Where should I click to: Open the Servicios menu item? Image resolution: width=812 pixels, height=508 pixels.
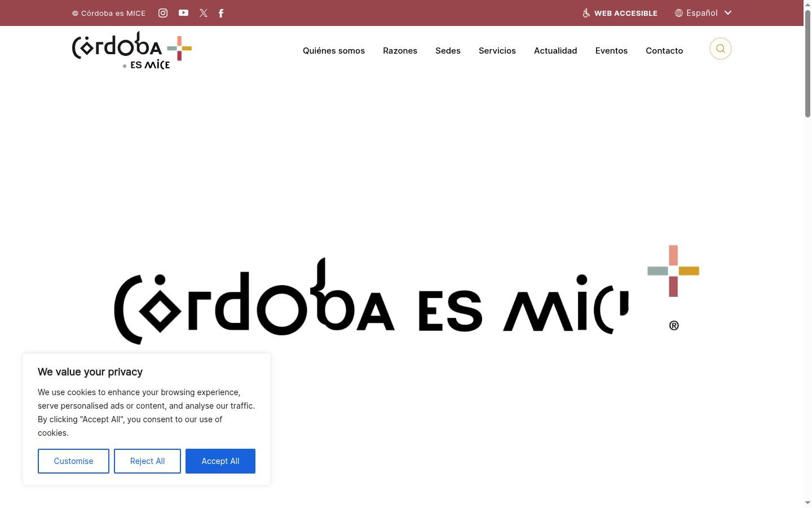(497, 51)
